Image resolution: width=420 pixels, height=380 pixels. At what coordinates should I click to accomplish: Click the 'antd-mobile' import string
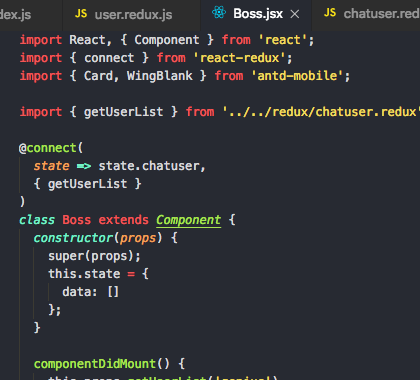tap(297, 76)
